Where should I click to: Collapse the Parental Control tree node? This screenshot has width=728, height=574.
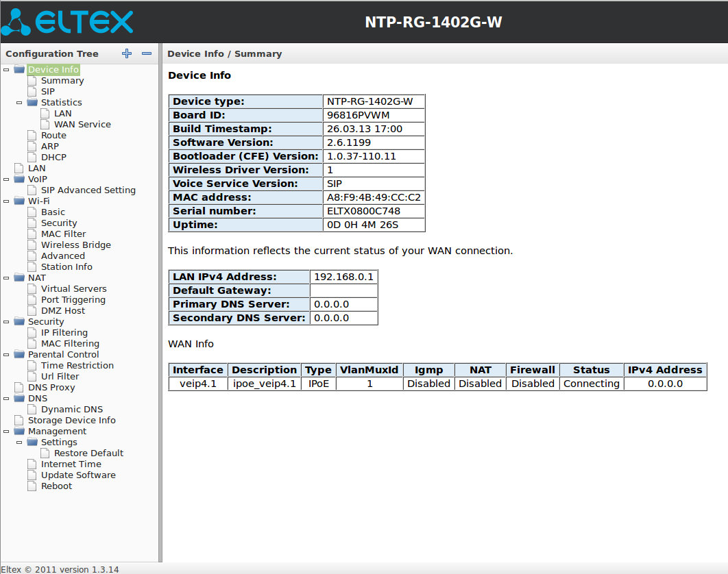[x=6, y=355]
